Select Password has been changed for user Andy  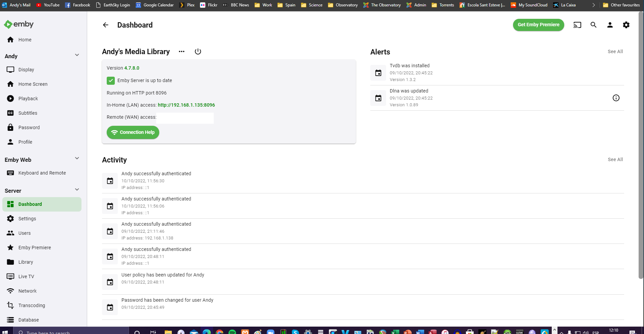363,307
